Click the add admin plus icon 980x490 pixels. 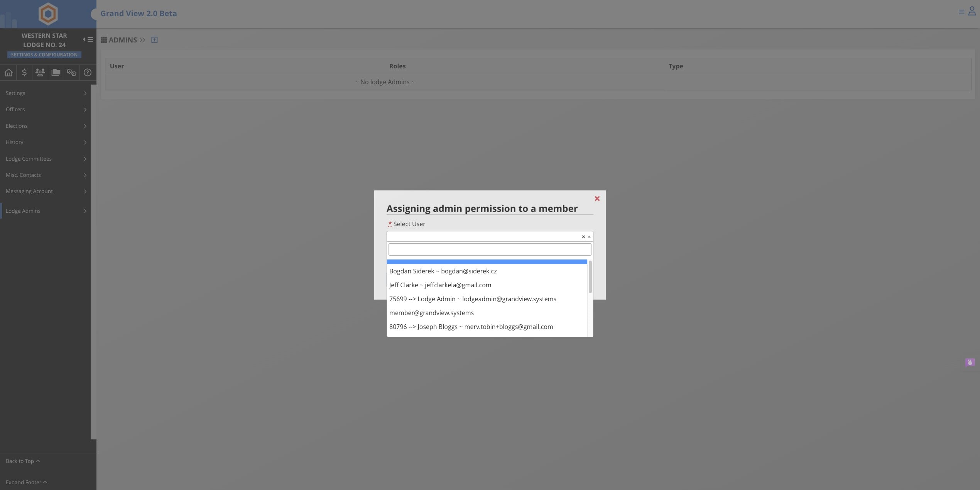[x=154, y=40]
